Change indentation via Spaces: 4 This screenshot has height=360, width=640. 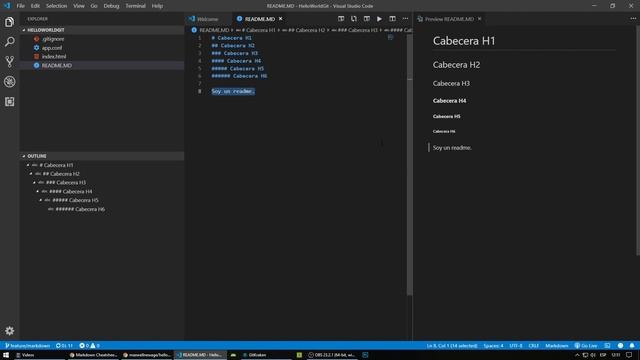(x=493, y=346)
